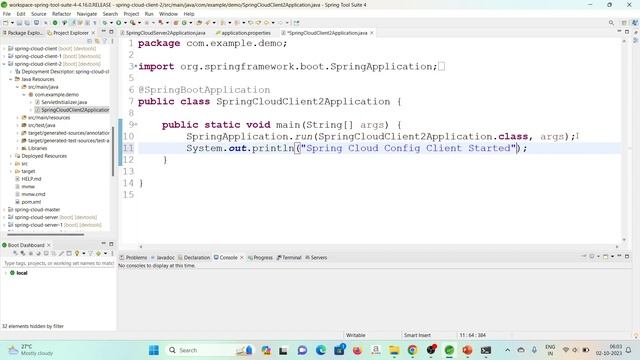Viewport: 640px width, 360px height.
Task: Click the green Relaunch boot app toolbar icon
Action: [55, 23]
